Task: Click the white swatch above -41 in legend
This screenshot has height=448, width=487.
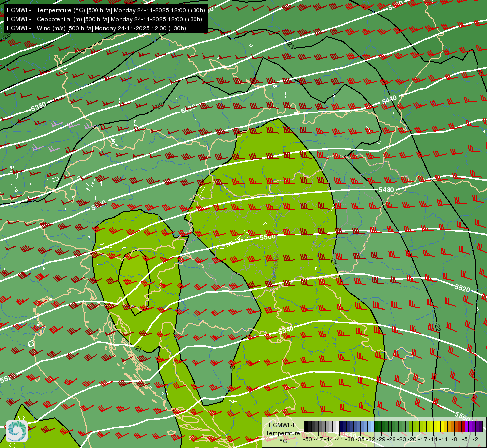Action: [x=338, y=426]
